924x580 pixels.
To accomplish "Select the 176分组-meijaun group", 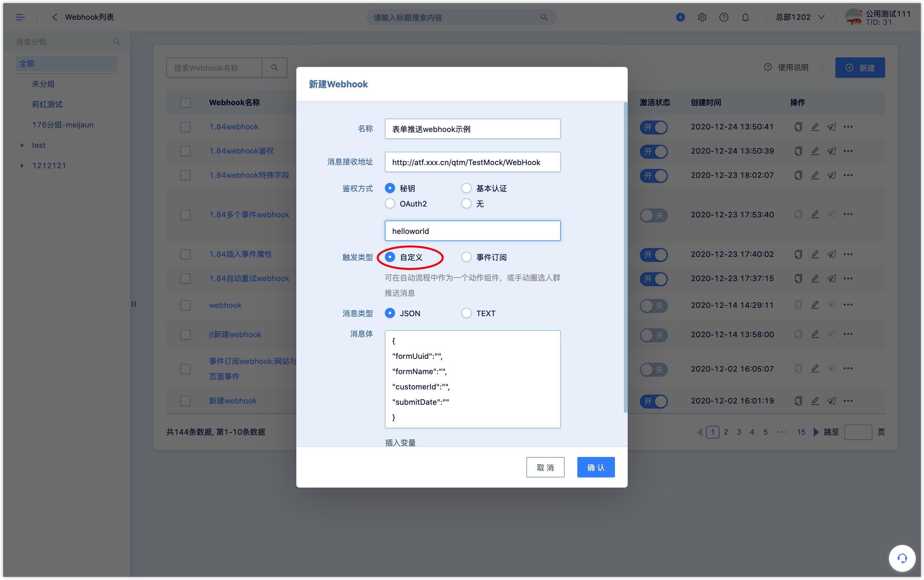I will click(62, 125).
